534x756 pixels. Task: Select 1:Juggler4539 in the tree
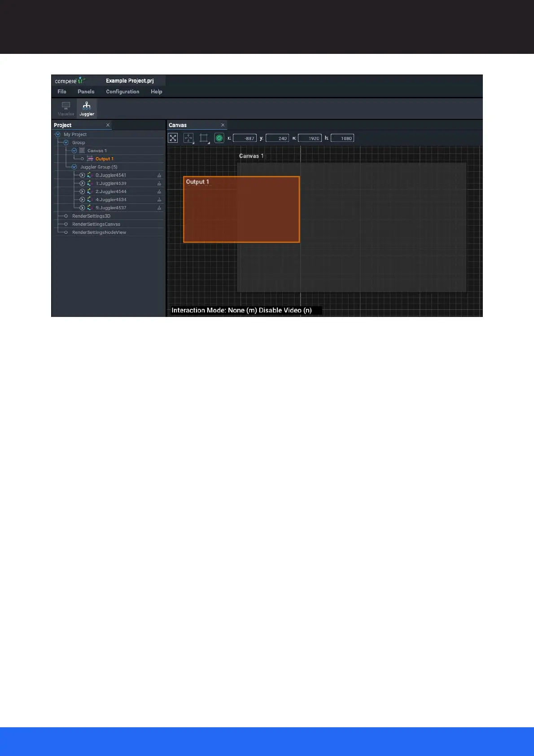pyautogui.click(x=111, y=184)
